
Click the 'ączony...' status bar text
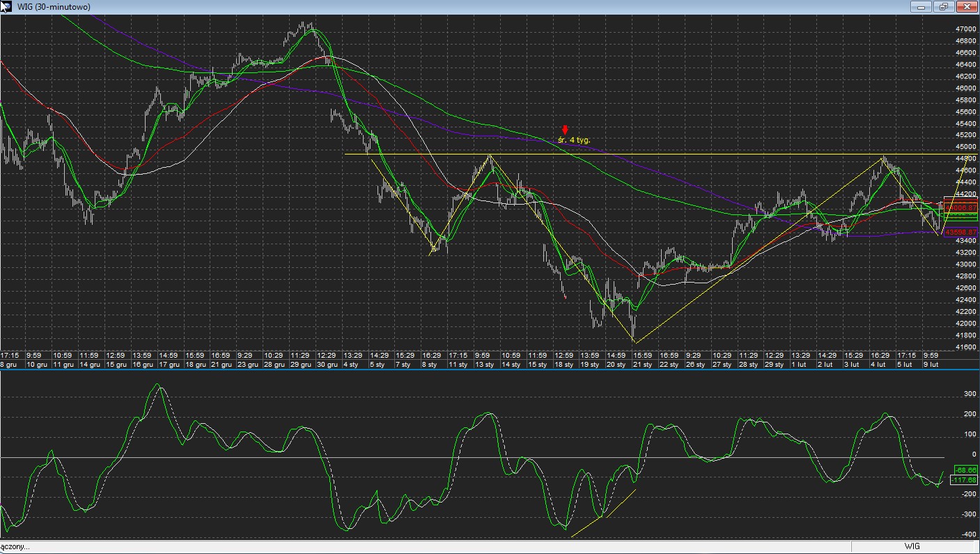point(15,547)
